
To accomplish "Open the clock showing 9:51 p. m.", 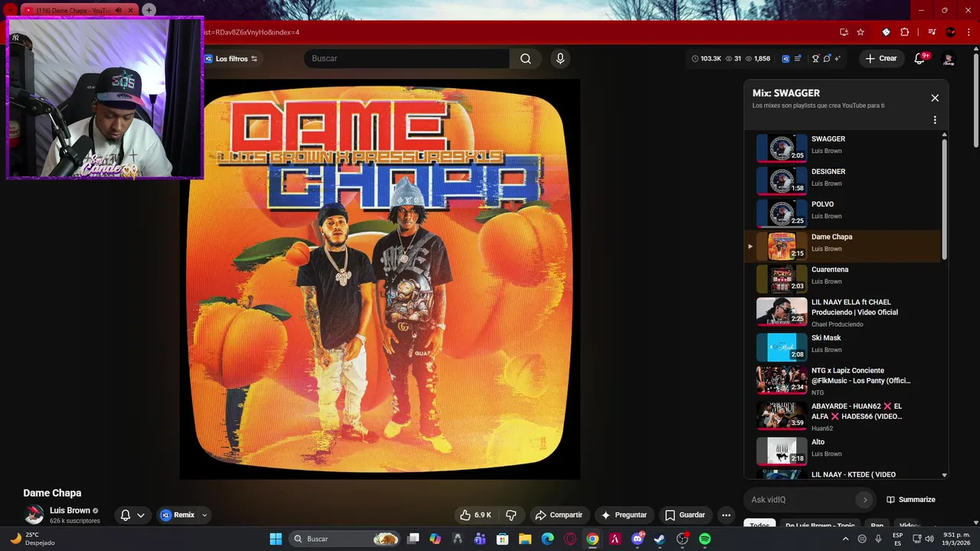I will (957, 539).
